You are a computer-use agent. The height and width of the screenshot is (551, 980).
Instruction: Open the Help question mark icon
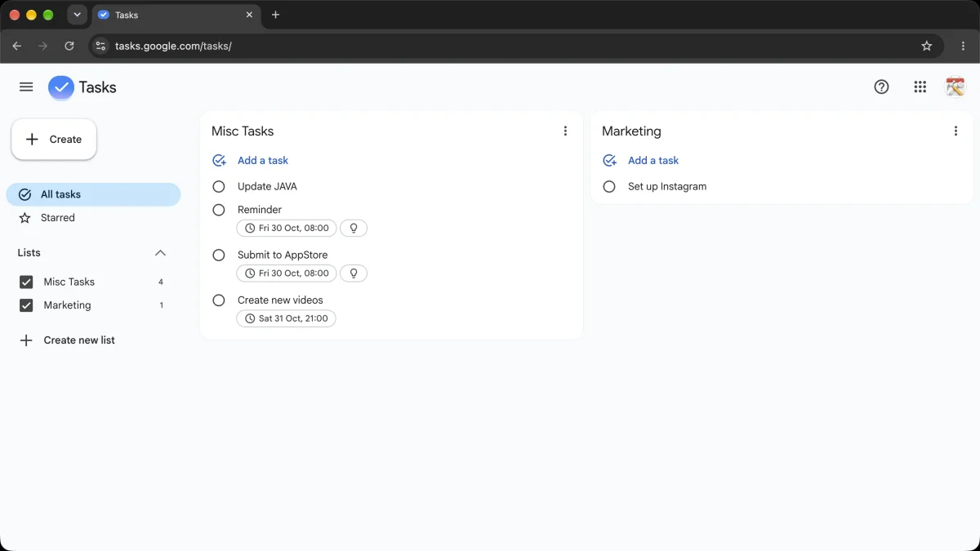tap(881, 87)
